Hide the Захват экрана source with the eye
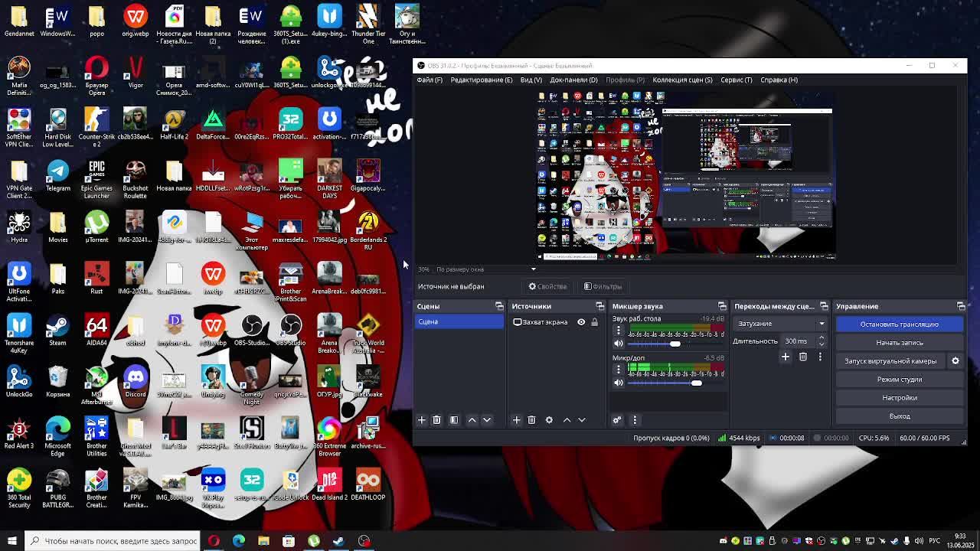This screenshot has height=551, width=980. 581,322
